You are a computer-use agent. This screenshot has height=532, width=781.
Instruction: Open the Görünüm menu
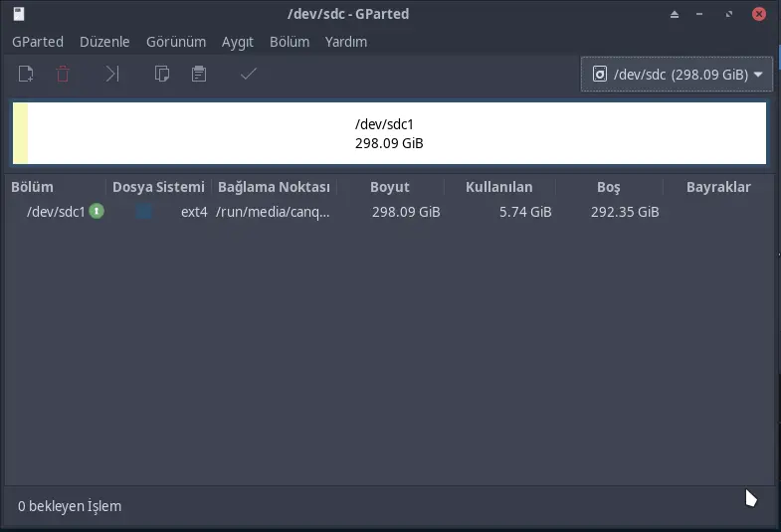(176, 42)
